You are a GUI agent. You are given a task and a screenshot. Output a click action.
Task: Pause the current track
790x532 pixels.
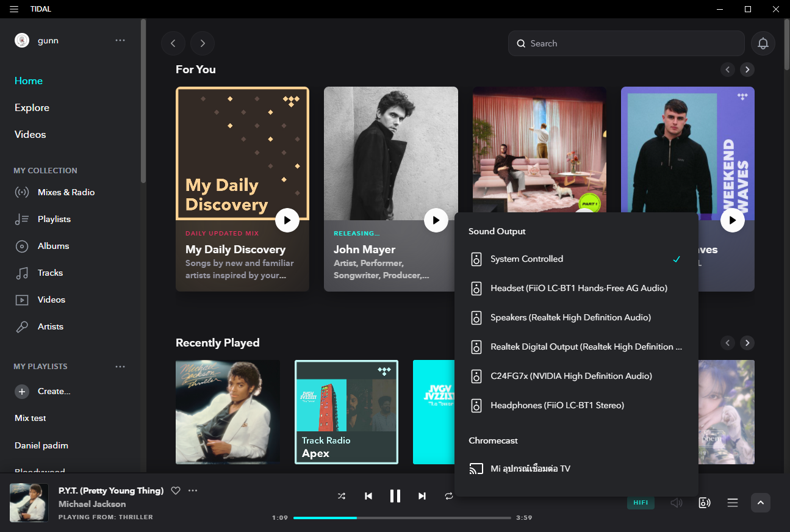click(x=395, y=496)
